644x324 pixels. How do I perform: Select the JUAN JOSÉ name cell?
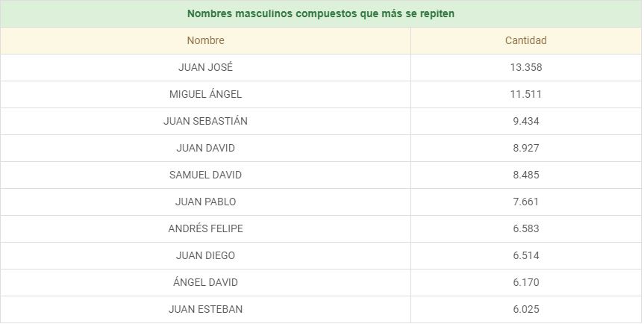pos(205,67)
